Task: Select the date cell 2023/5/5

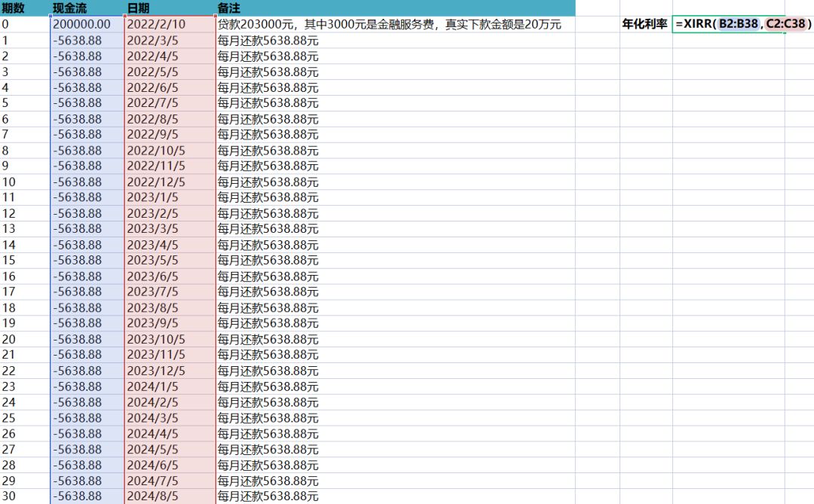Action: pyautogui.click(x=170, y=260)
